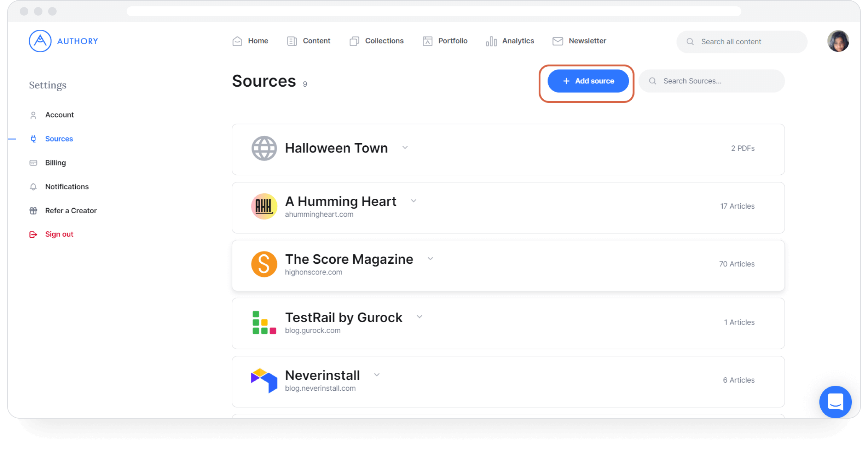Screen dimensions: 868x454
Task: Click the Refer a Creator sidebar icon
Action: click(x=33, y=211)
